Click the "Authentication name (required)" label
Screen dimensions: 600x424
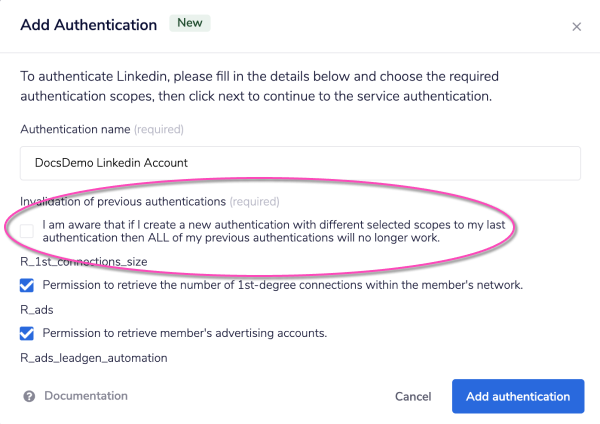(x=101, y=129)
